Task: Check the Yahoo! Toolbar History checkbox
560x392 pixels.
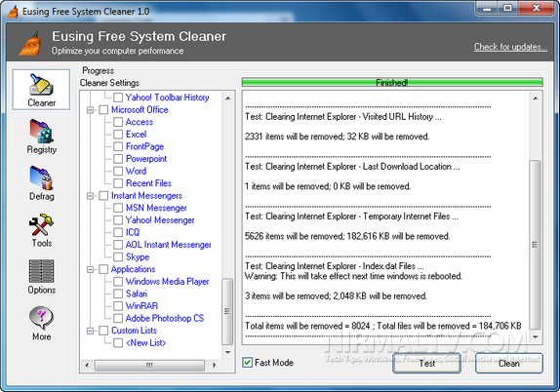Action: point(118,98)
